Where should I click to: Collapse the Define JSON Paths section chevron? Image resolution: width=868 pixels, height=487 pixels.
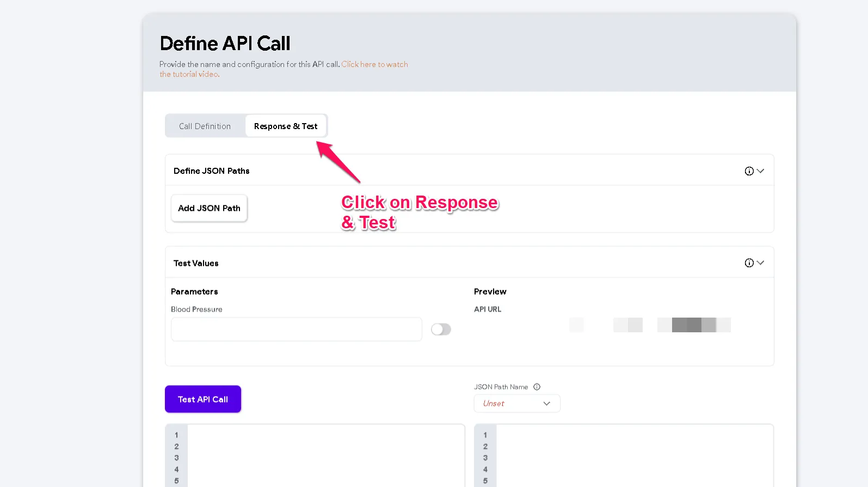(760, 171)
